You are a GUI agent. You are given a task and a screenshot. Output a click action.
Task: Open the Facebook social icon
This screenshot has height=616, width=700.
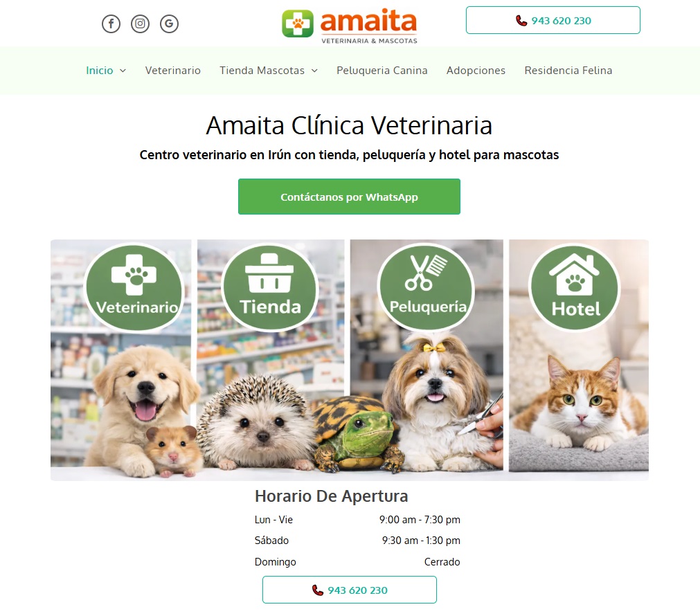(x=111, y=24)
